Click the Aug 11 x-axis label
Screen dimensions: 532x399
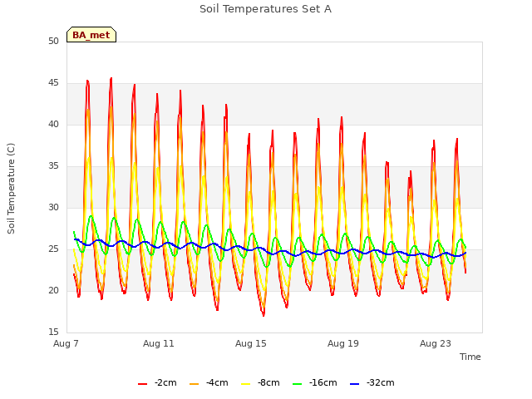159,343
